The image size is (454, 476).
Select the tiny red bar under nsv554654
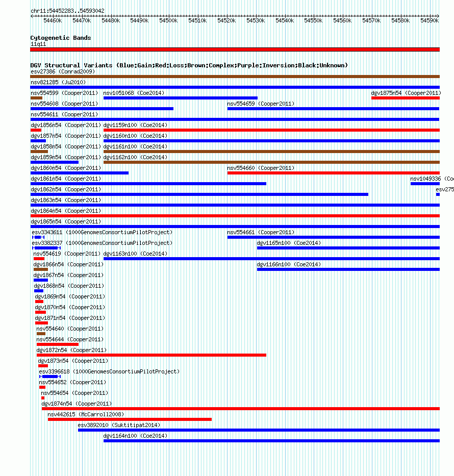[43, 398]
